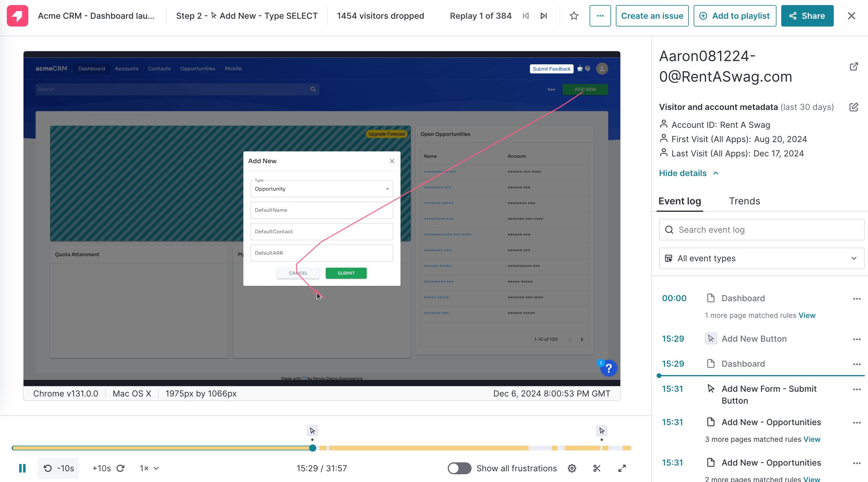Click CANCEL in Add New dialog
Viewport: 868px width, 482px height.
pos(298,273)
